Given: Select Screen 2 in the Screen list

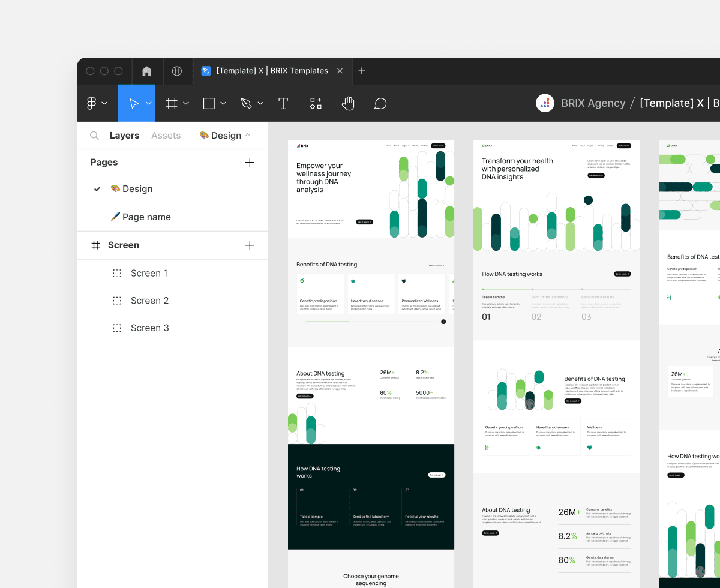Looking at the screenshot, I should 149,300.
